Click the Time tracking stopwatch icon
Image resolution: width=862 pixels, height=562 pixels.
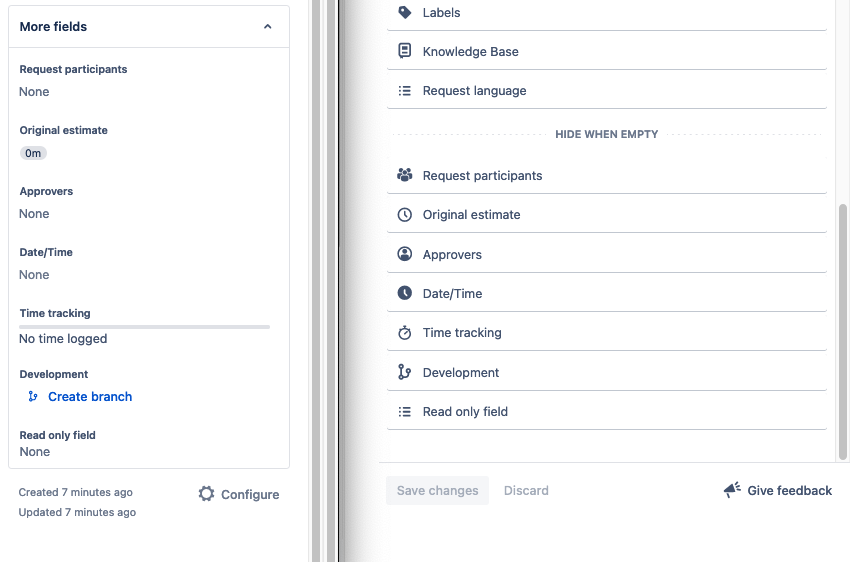pyautogui.click(x=405, y=332)
